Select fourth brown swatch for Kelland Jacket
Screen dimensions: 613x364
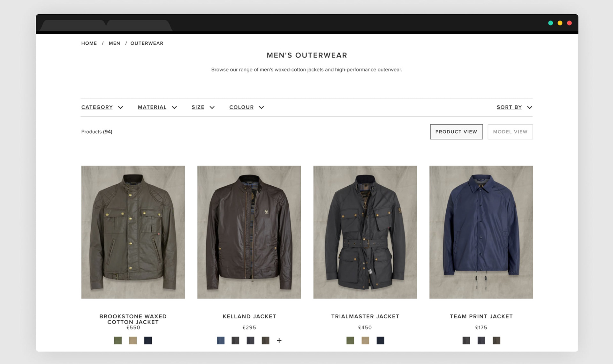pyautogui.click(x=265, y=340)
